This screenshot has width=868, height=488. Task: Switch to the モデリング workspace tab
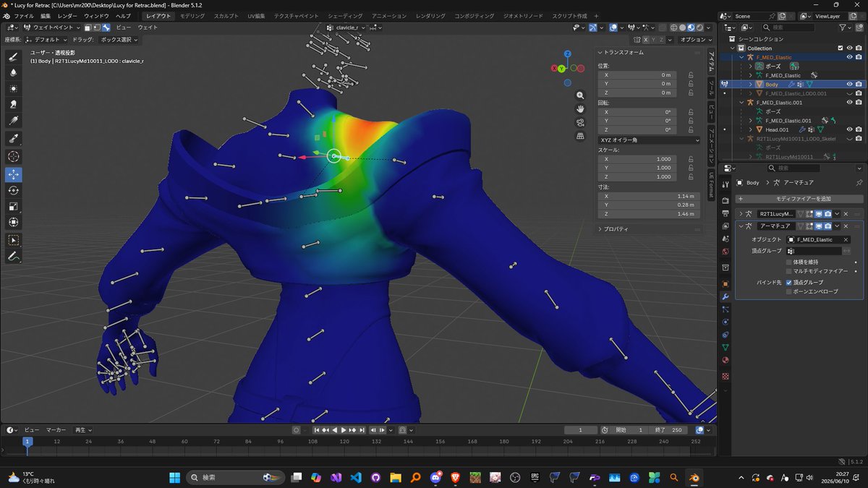(192, 15)
